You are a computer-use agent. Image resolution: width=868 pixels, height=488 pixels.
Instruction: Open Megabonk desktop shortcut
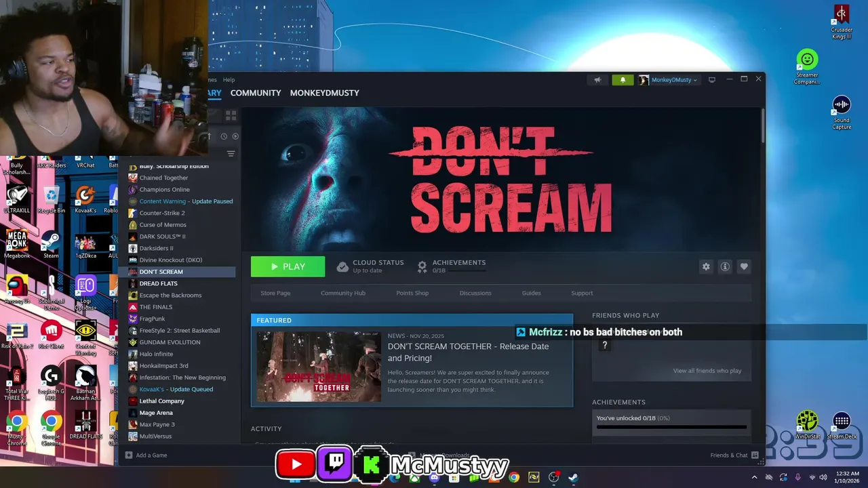(x=17, y=245)
